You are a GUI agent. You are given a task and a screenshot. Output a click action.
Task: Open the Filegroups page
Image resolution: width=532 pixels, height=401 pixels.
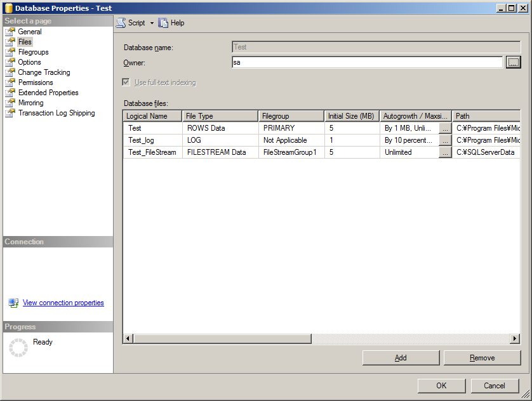[33, 51]
